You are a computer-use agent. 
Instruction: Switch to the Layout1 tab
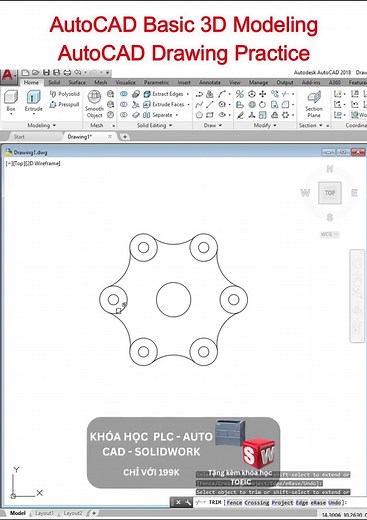coord(44,513)
